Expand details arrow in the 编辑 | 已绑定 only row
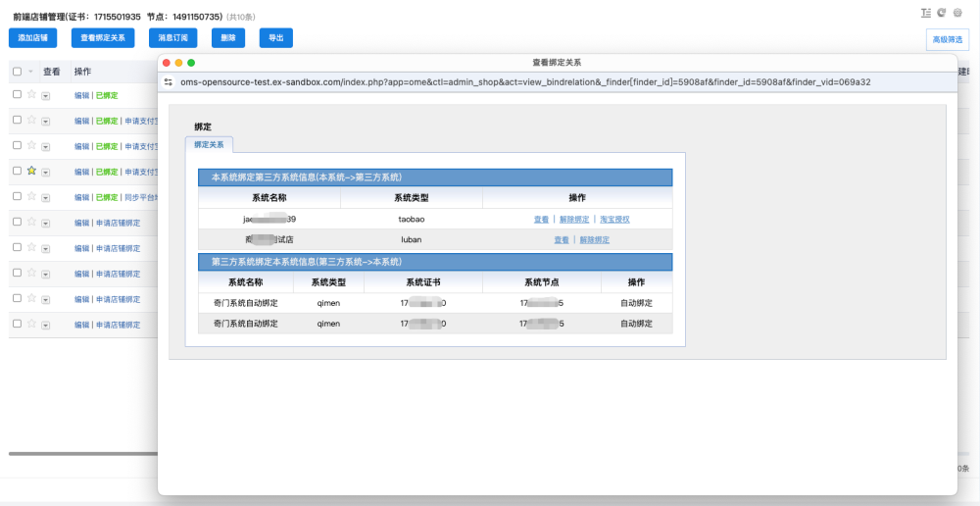 pos(46,96)
